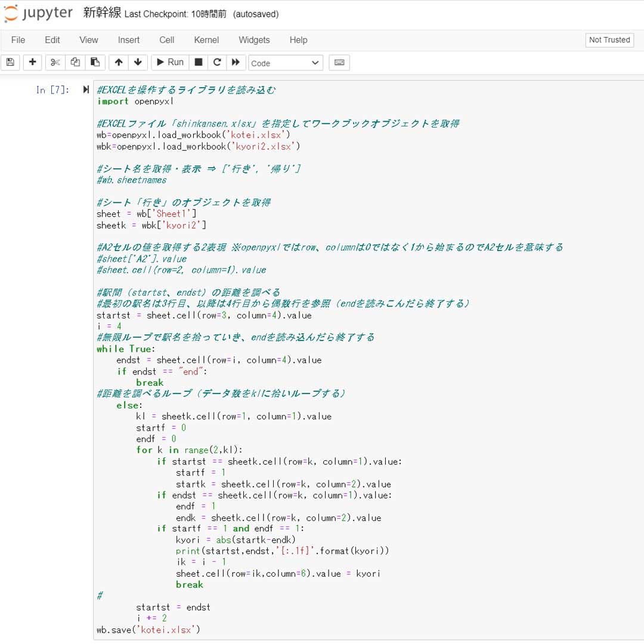This screenshot has height=644, width=644.
Task: Insert cell below with plus icon
Action: (32, 63)
